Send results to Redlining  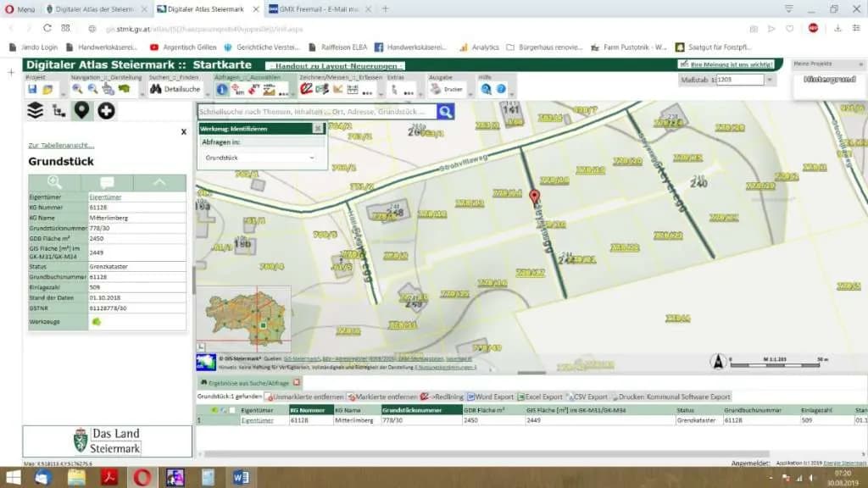click(x=442, y=396)
